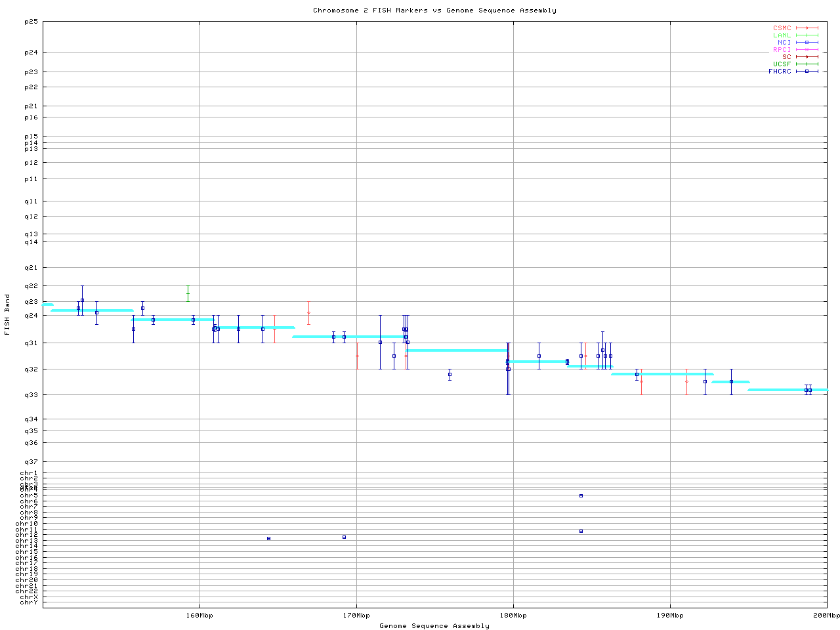This screenshot has width=840, height=630.
Task: Click the q37 band label on the y-axis
Action: point(31,462)
